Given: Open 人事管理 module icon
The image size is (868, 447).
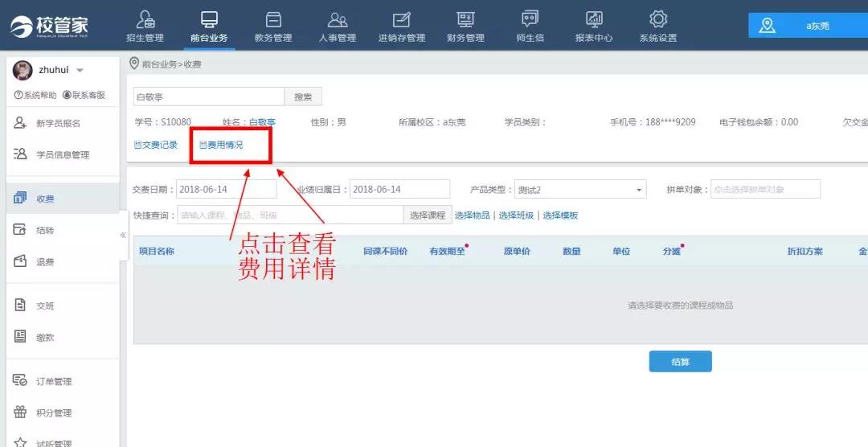Looking at the screenshot, I should click(x=338, y=19).
